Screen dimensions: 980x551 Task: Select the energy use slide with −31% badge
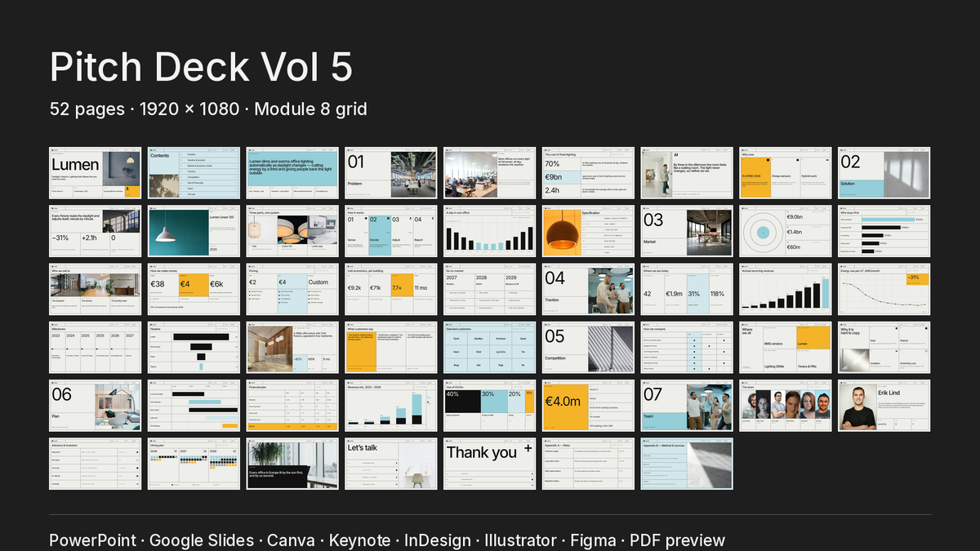884,289
